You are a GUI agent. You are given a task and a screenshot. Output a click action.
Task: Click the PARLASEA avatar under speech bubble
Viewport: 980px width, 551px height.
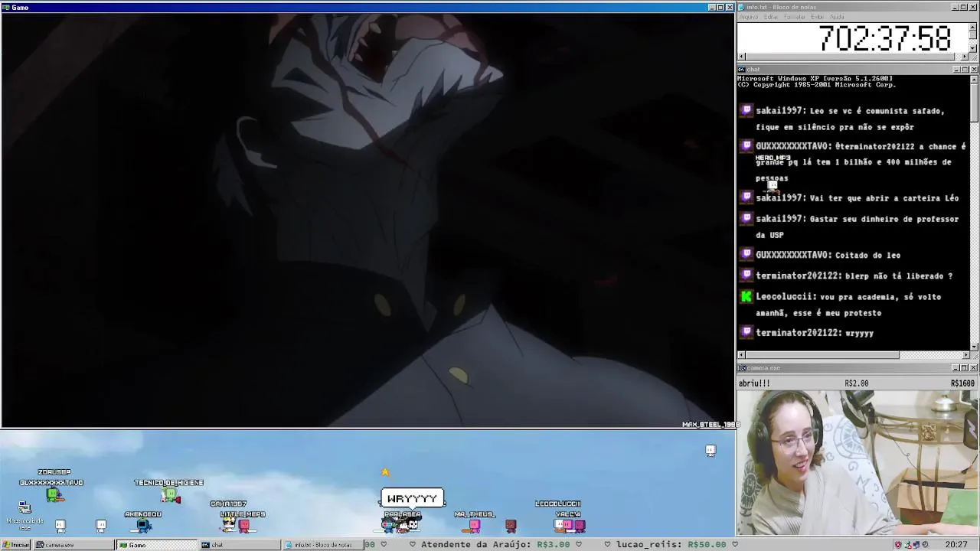pyautogui.click(x=403, y=524)
